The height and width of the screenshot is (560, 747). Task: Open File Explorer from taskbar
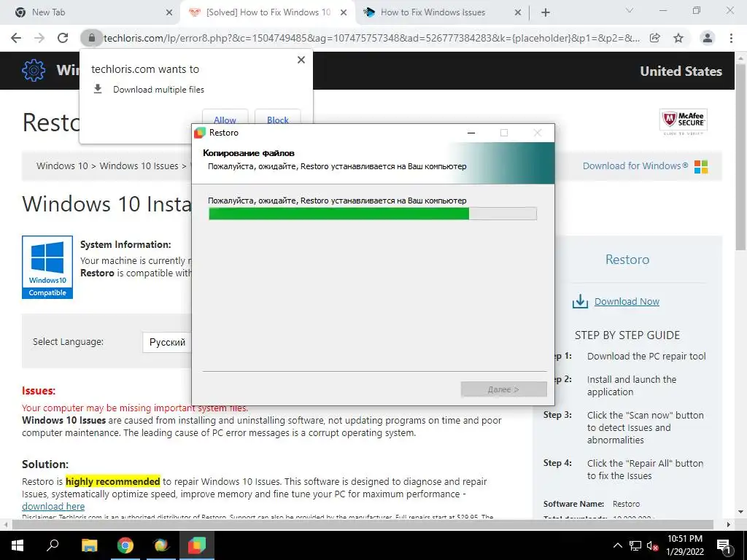coord(90,545)
